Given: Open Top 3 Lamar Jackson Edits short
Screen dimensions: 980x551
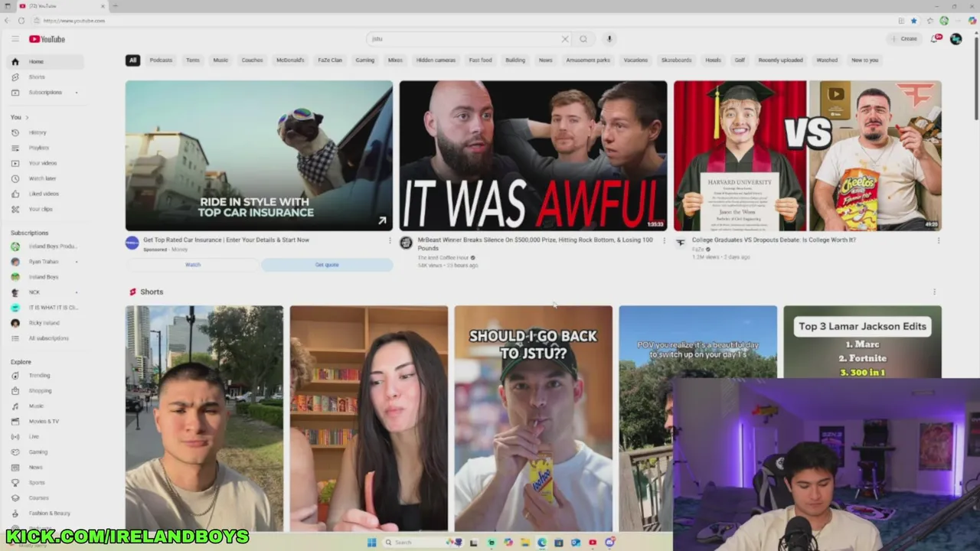Looking at the screenshot, I should 862,341.
